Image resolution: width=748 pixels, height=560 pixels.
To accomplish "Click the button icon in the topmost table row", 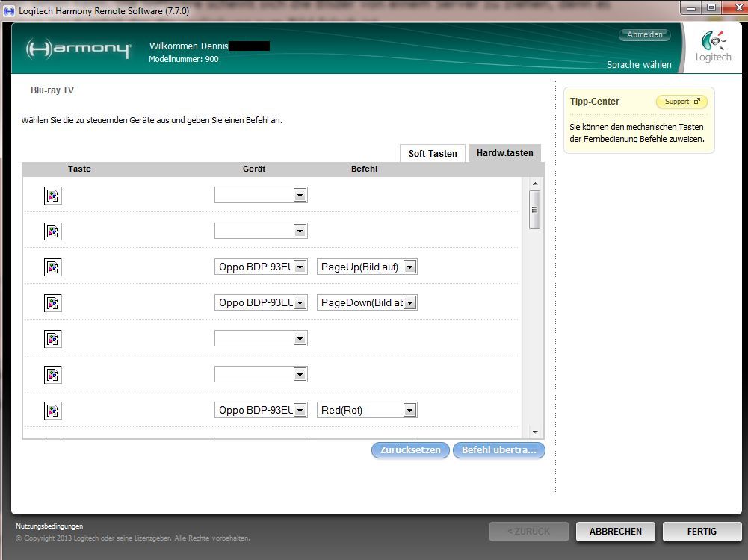I will click(x=53, y=196).
